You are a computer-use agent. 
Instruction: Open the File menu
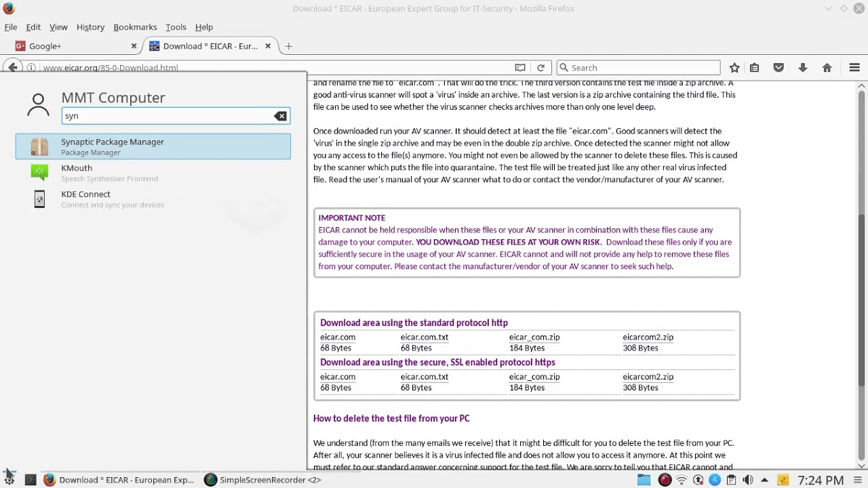(x=11, y=27)
